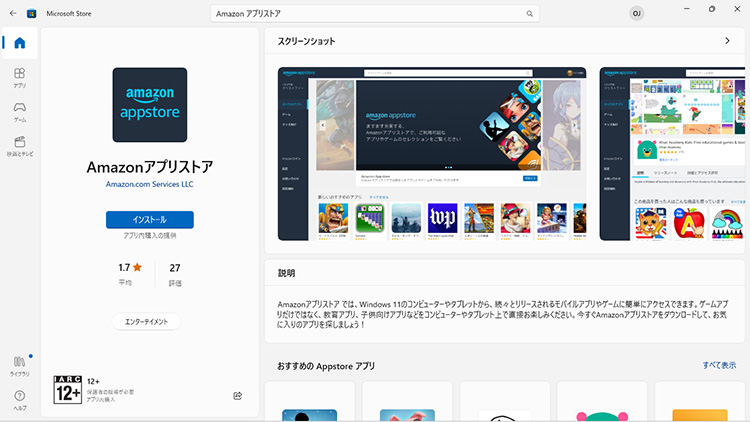Open the ヘルプ (Help) icon
Viewport: 750px width, 422px height.
(x=19, y=399)
